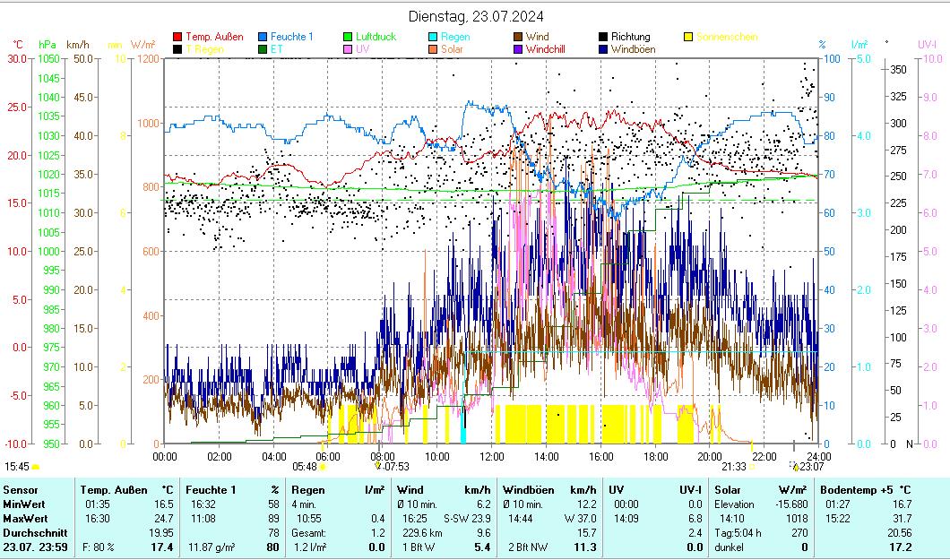Click the red Temp. Außen legend swatch
This screenshot has height=560, width=950.
tap(177, 37)
